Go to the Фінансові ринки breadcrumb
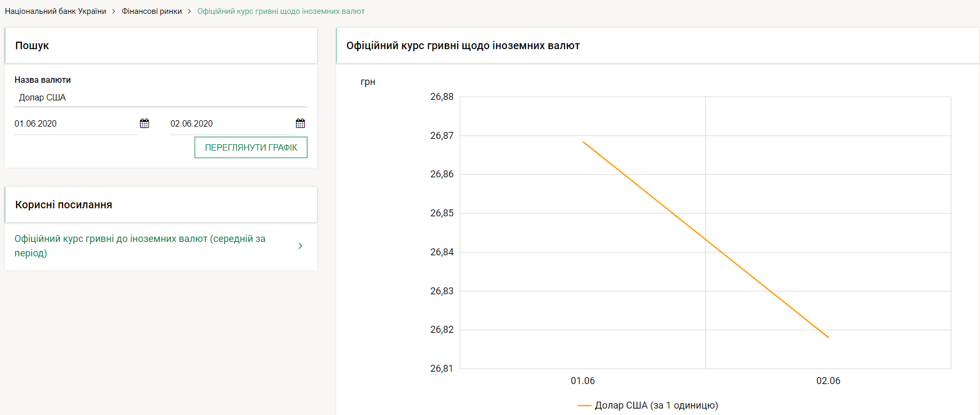This screenshot has width=980, height=415. 152,11
